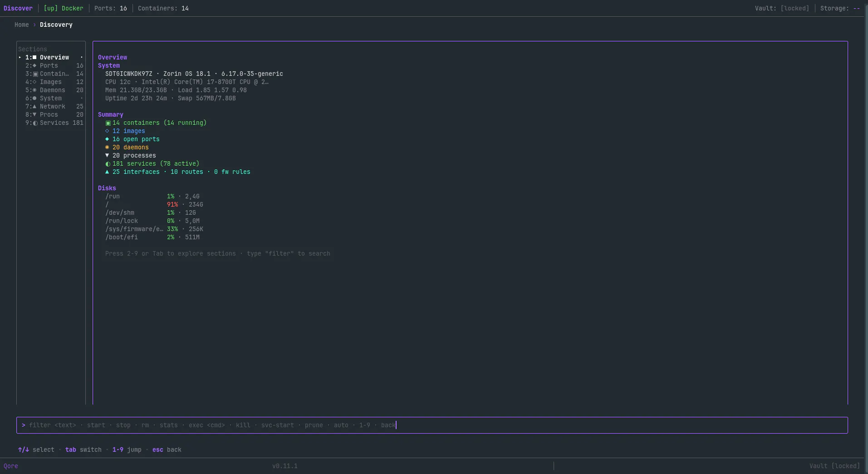Image resolution: width=868 pixels, height=474 pixels.
Task: Open the Services section in sidebar
Action: (x=51, y=123)
